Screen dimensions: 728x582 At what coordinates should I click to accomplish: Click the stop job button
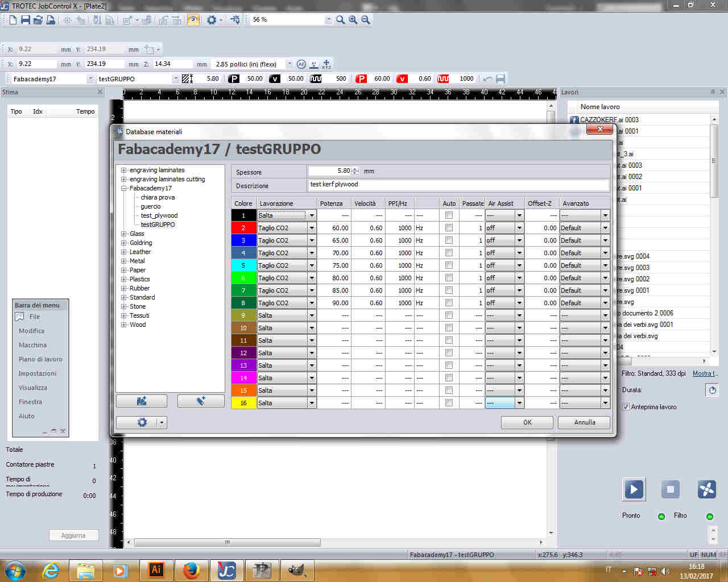click(670, 489)
